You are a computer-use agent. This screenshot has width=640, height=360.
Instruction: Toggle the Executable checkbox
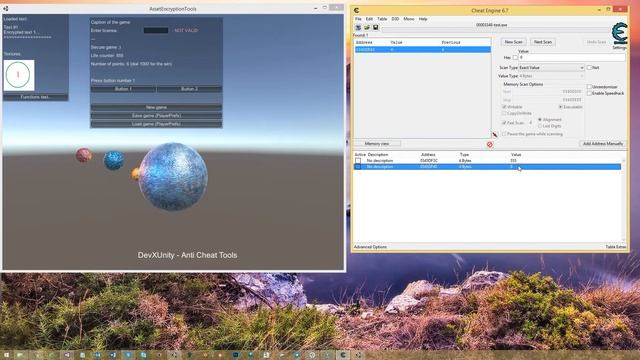(x=560, y=107)
